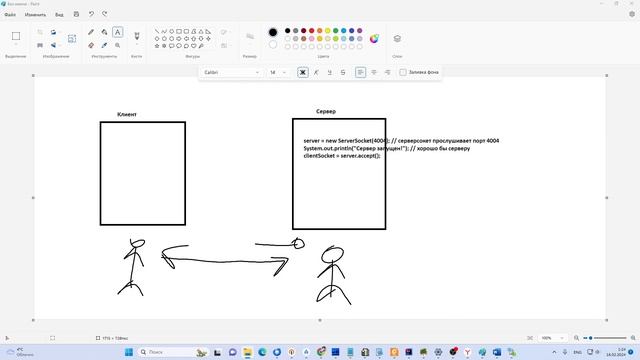Align text right
This screenshot has height=360, width=640.
tap(387, 72)
